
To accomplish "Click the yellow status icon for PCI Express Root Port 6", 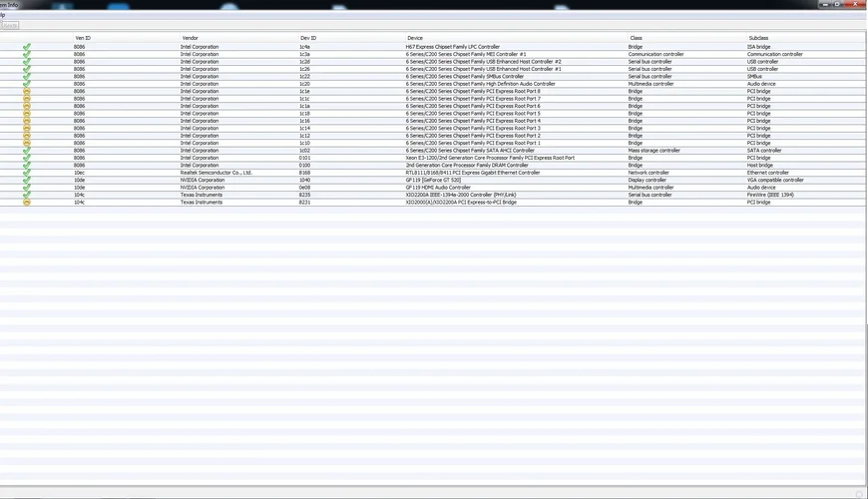I will (27, 106).
